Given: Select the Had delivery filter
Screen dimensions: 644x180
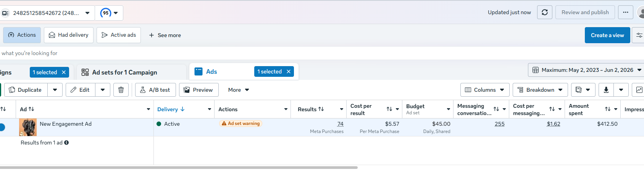Looking at the screenshot, I should point(69,35).
